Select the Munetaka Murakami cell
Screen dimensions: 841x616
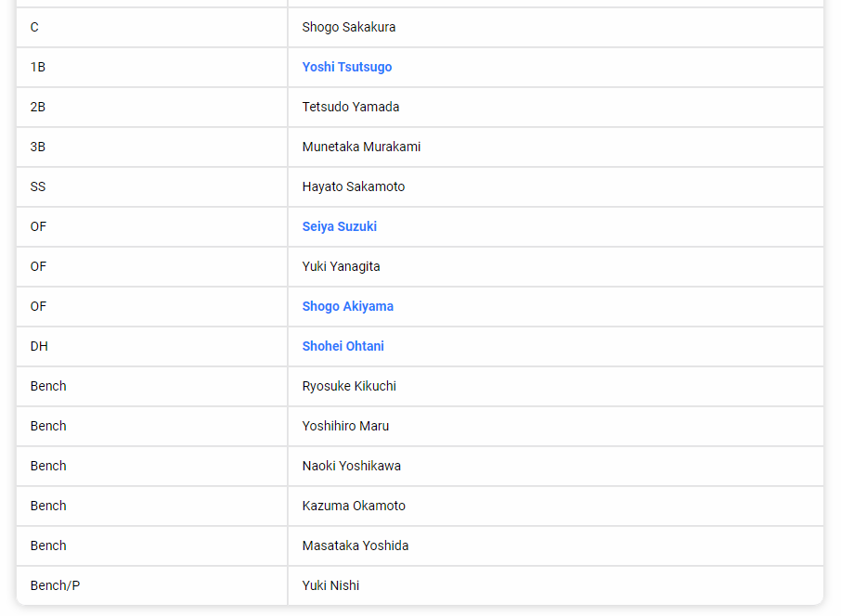361,147
